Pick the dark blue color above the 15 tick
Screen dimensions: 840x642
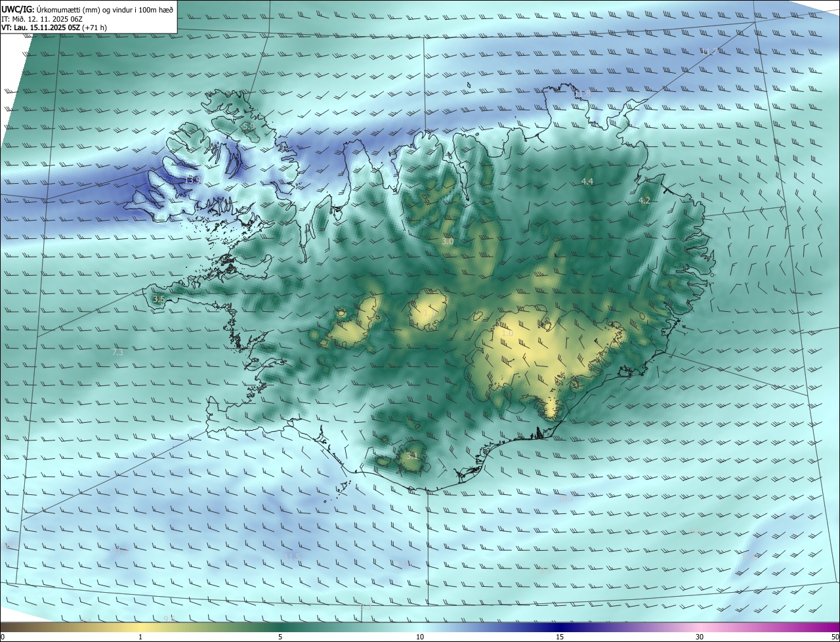click(560, 627)
